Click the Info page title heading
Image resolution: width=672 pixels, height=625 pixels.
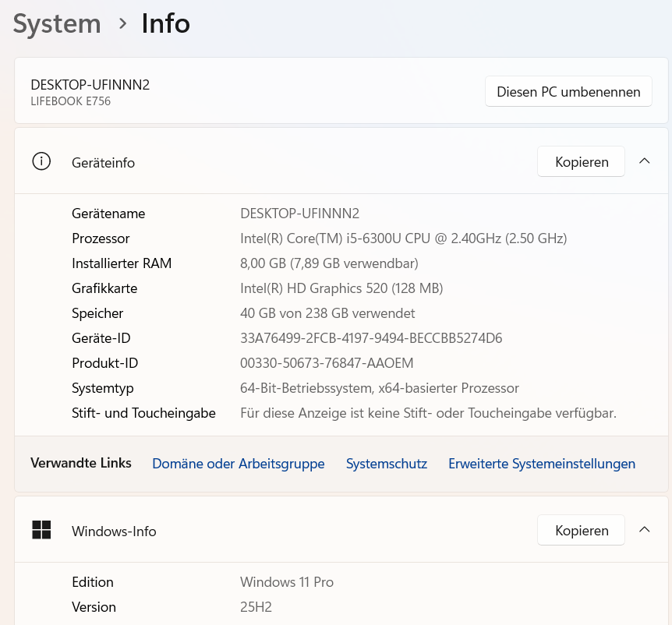click(x=165, y=23)
